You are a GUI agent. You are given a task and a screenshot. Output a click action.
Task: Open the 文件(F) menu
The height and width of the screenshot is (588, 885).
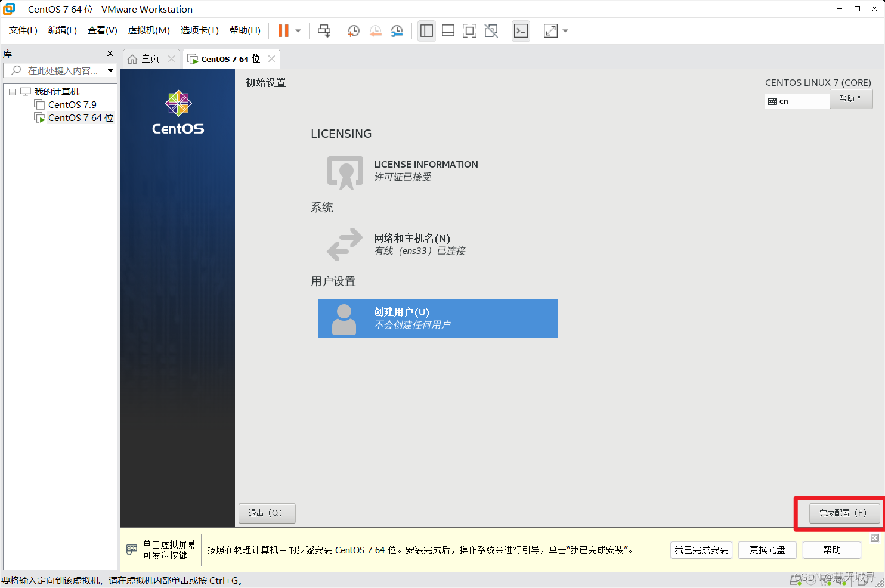click(x=23, y=30)
